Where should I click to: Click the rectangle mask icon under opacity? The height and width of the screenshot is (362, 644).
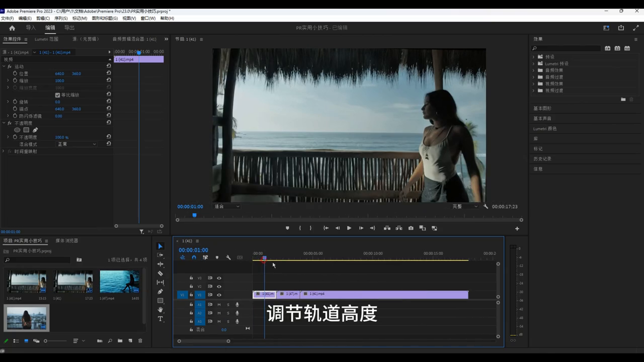pos(26,130)
